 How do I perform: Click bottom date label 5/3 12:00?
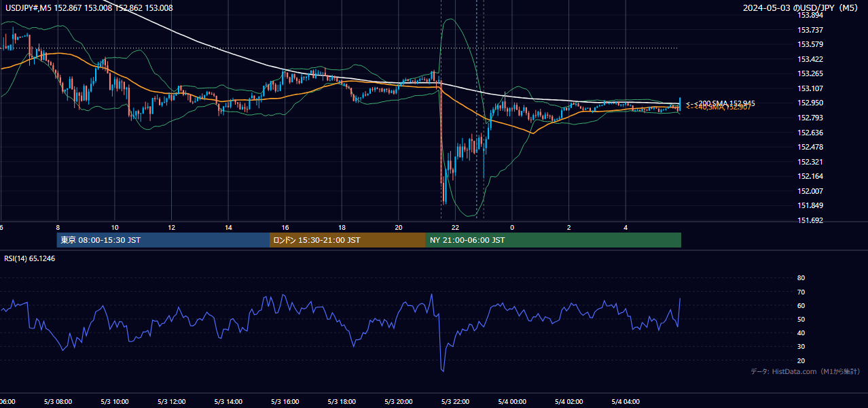pos(172,402)
